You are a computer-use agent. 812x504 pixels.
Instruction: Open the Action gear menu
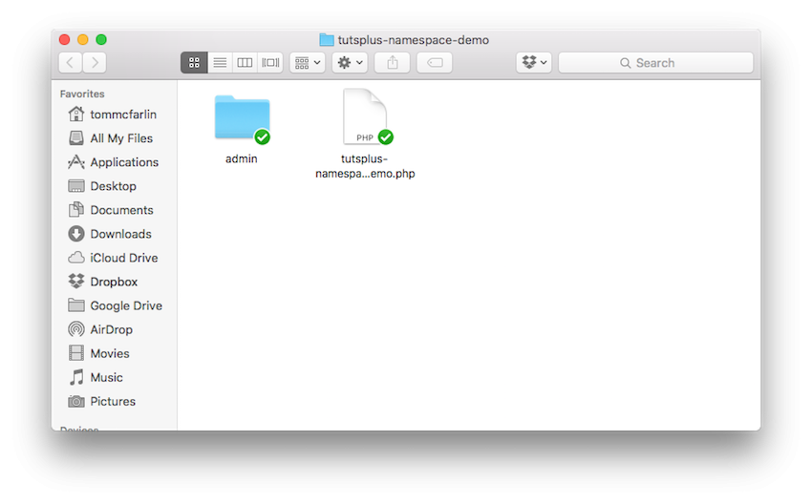[350, 63]
